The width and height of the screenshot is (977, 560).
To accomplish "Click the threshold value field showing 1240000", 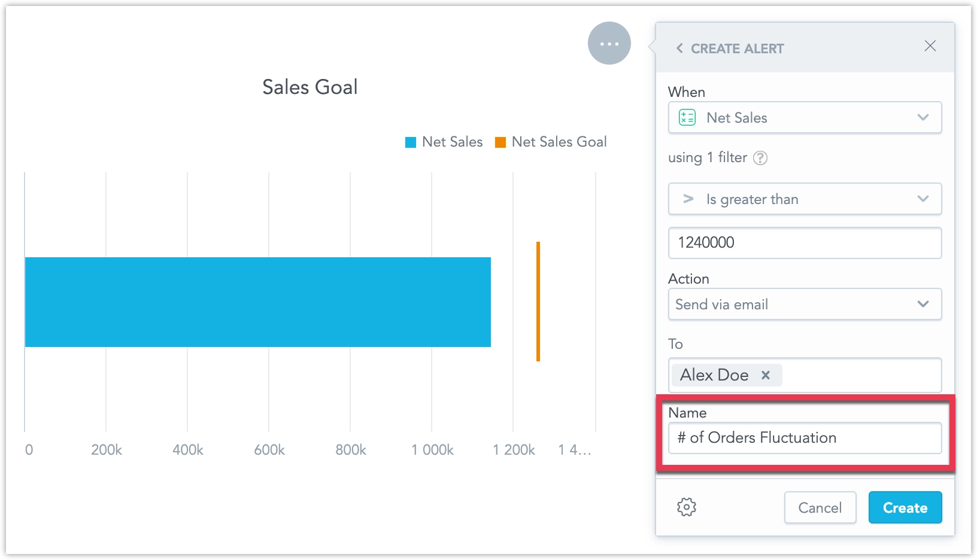I will (x=804, y=243).
